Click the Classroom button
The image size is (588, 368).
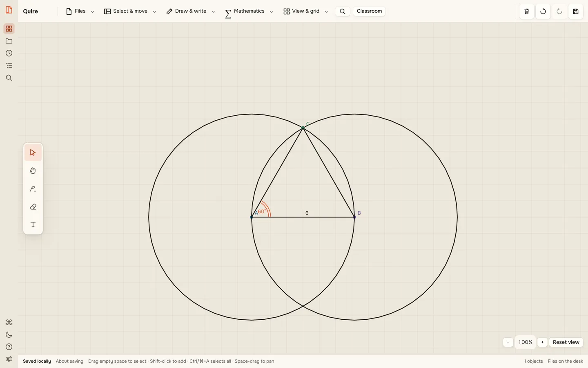click(x=369, y=11)
